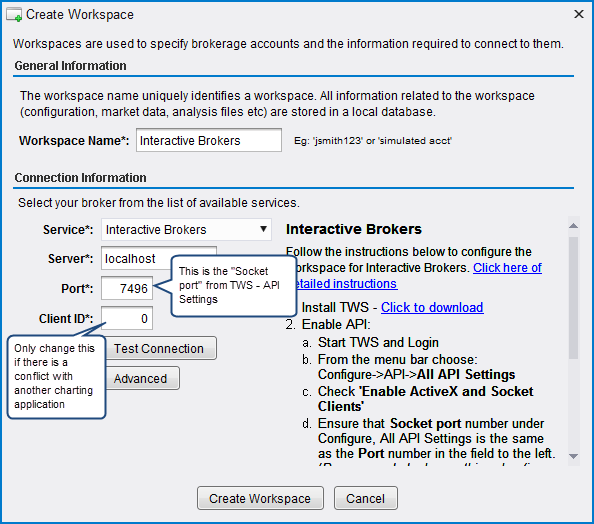Click the Create Workspace window icon
The image size is (594, 524).
point(14,15)
